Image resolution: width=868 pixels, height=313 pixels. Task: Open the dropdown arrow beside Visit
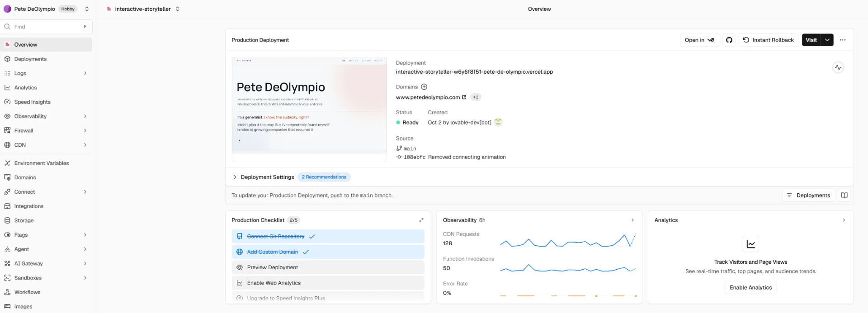pos(827,40)
